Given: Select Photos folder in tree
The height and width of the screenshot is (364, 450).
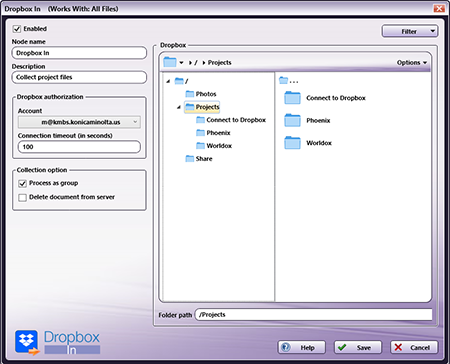Looking at the screenshot, I should pyautogui.click(x=206, y=94).
